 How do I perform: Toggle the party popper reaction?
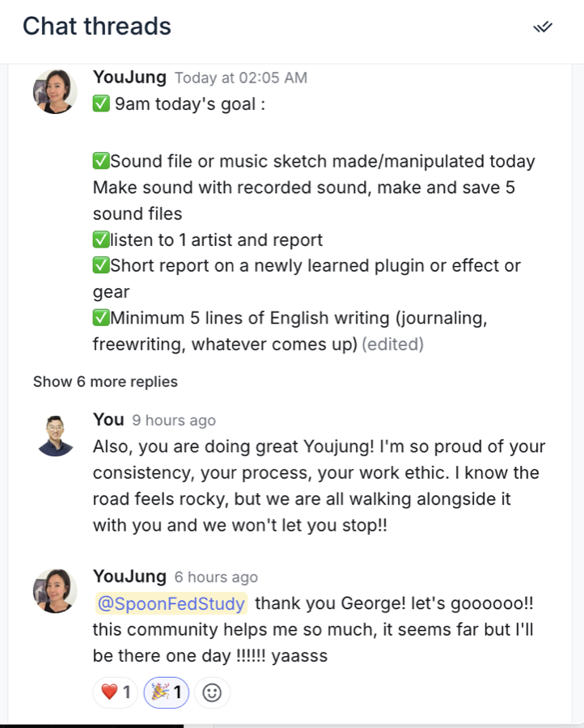click(166, 692)
